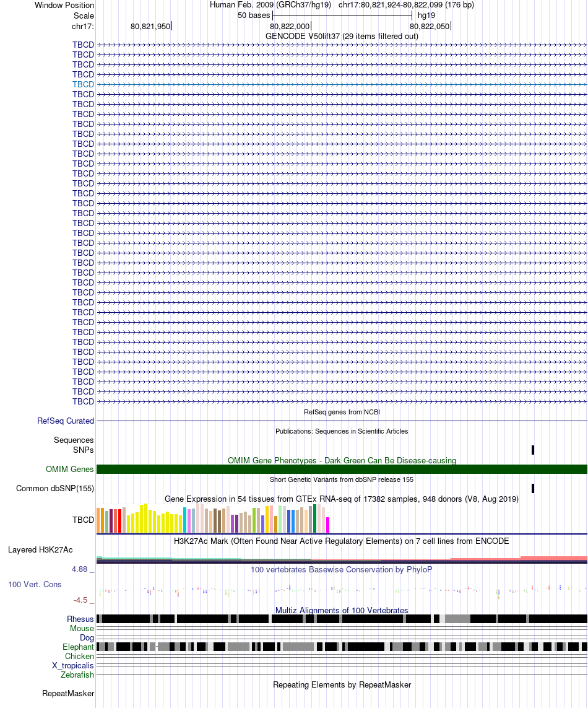Viewport: 588px width, 708px height.
Task: Click the X_tropicalis species label
Action: (72, 665)
